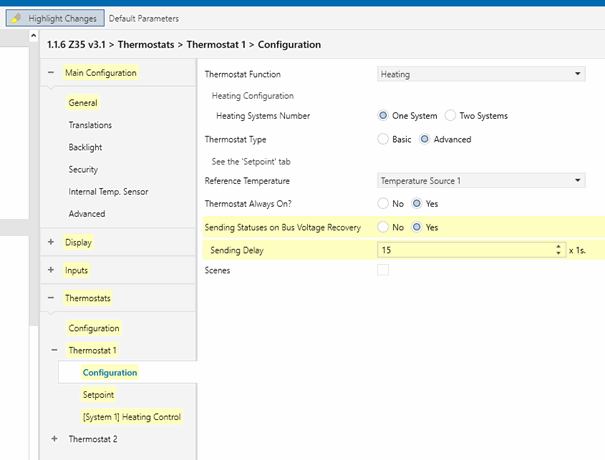Click the Thermostats section label

coord(88,298)
